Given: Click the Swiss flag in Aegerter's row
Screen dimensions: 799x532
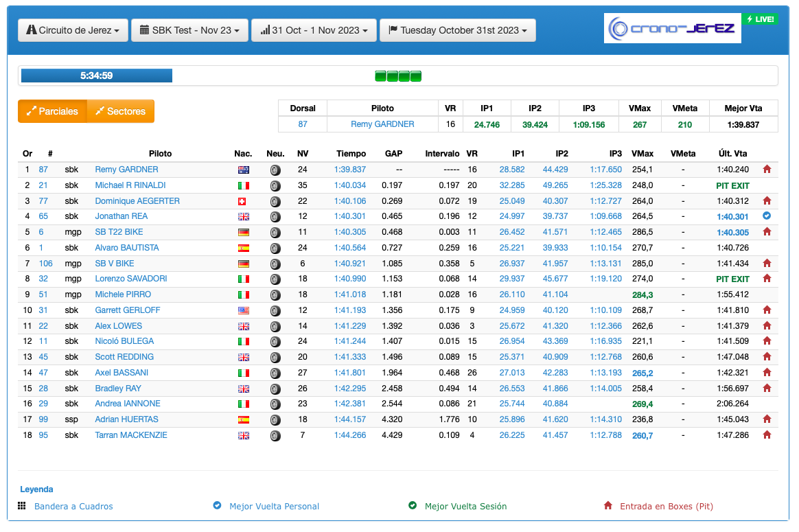Looking at the screenshot, I should tap(243, 201).
